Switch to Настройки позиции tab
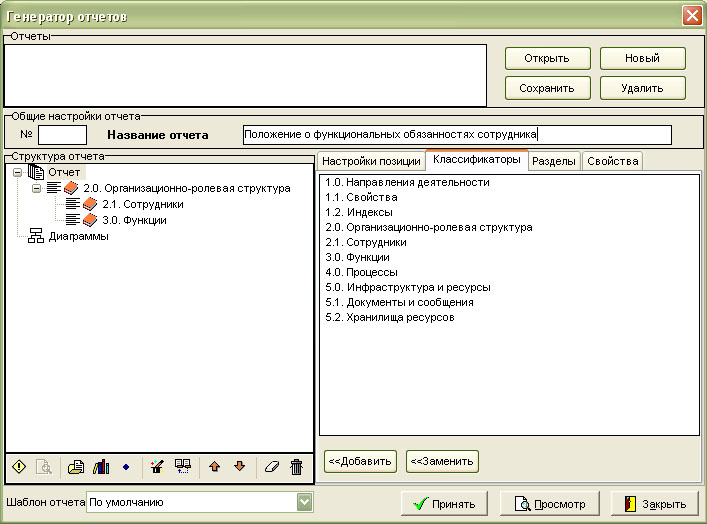Viewport: 707px width, 524px height. 371,161
